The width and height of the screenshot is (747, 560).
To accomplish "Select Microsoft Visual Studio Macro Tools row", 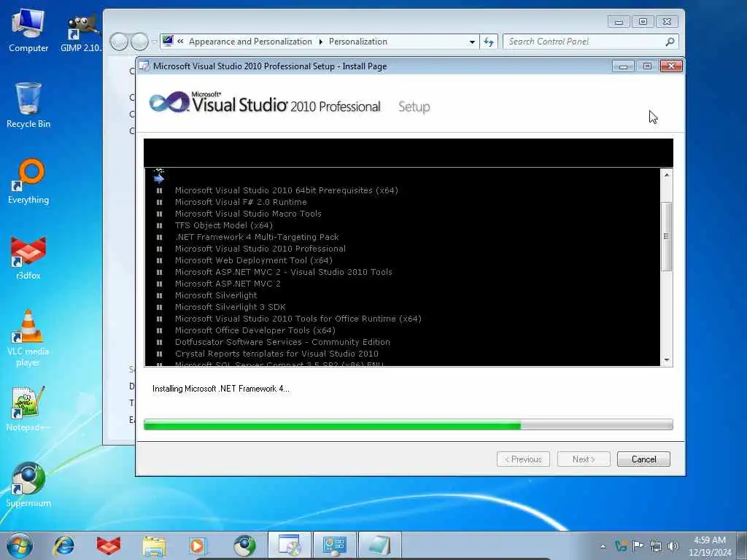I will tap(248, 214).
